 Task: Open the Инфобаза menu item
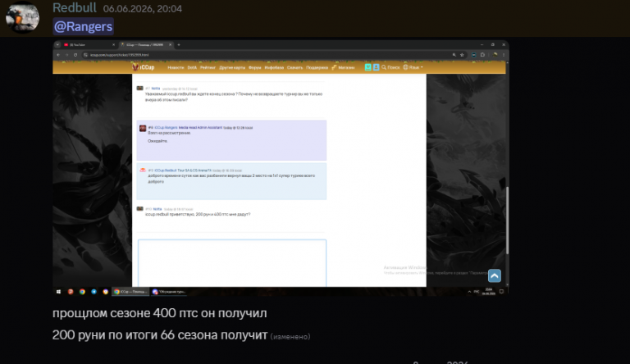(x=274, y=67)
